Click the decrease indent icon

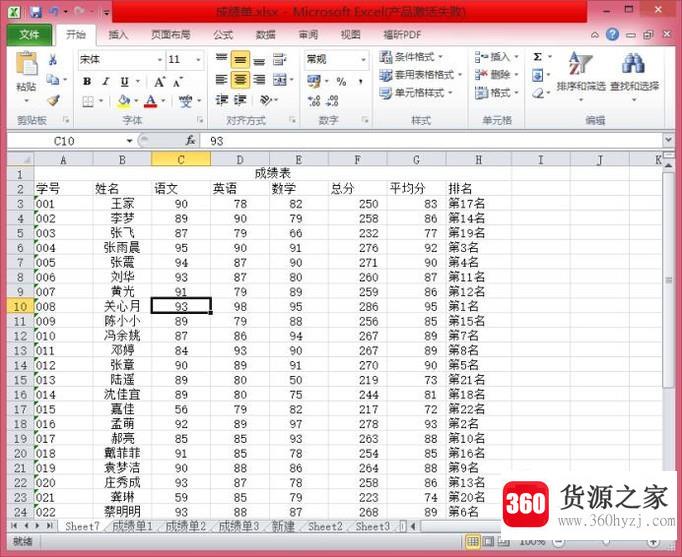(222, 100)
